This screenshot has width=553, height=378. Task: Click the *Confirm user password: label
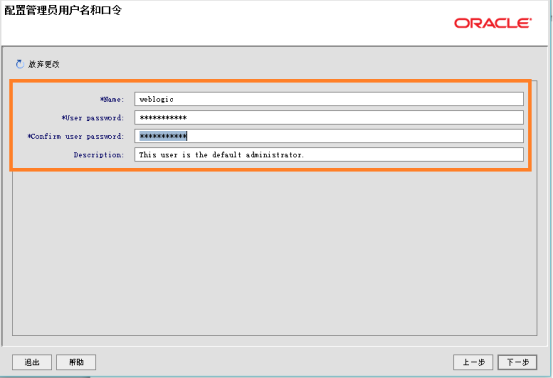[x=76, y=136]
